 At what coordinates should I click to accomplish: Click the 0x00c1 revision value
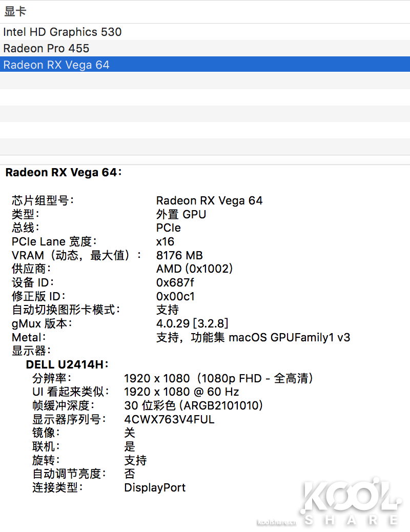coord(175,296)
